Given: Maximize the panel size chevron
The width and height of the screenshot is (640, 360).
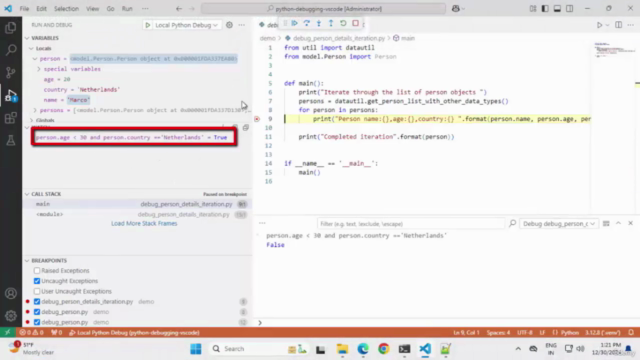Looking at the screenshot, I should coord(618,223).
